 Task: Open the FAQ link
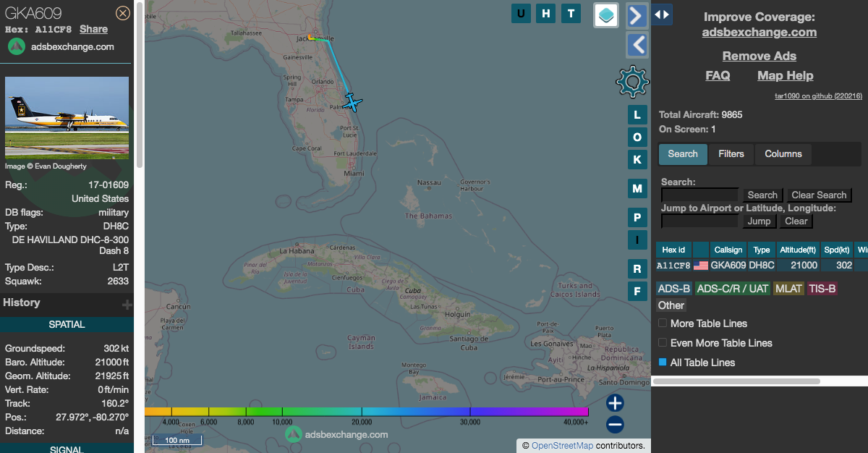point(718,75)
